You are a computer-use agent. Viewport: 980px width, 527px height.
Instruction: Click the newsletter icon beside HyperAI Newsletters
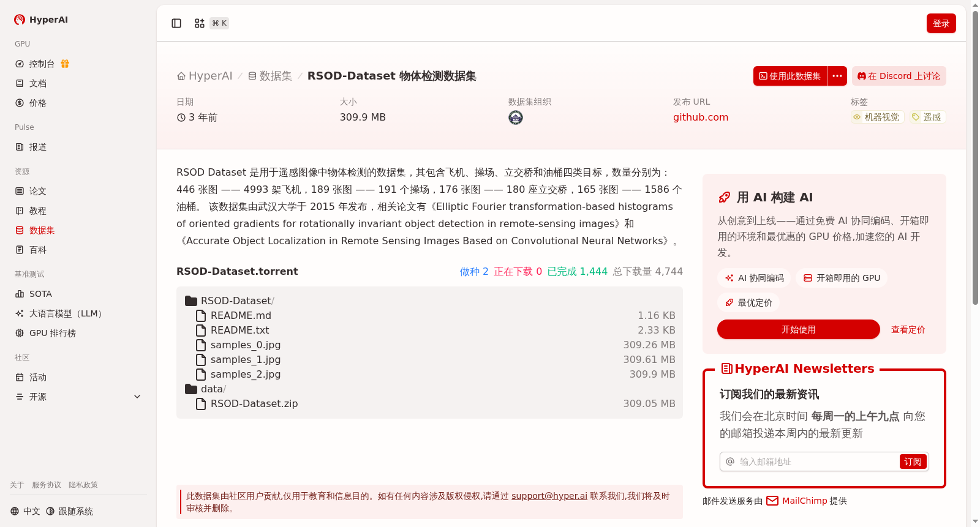pos(727,368)
